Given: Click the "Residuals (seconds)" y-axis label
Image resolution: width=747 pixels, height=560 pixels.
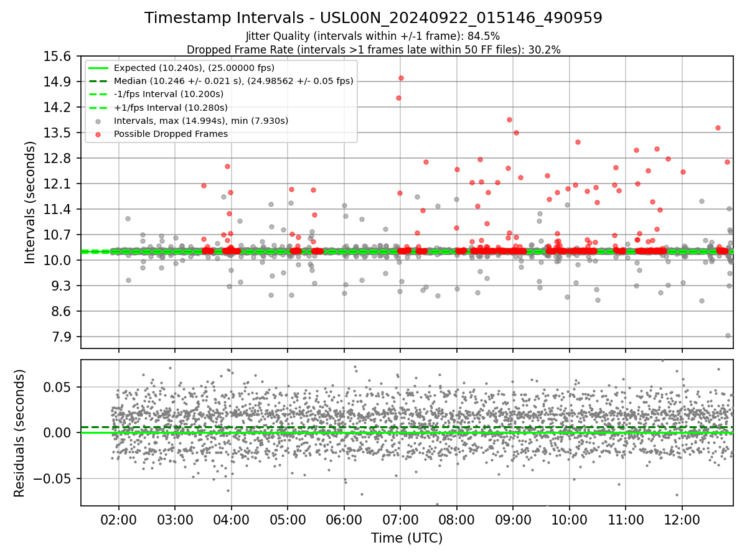Looking at the screenshot, I should tap(20, 433).
